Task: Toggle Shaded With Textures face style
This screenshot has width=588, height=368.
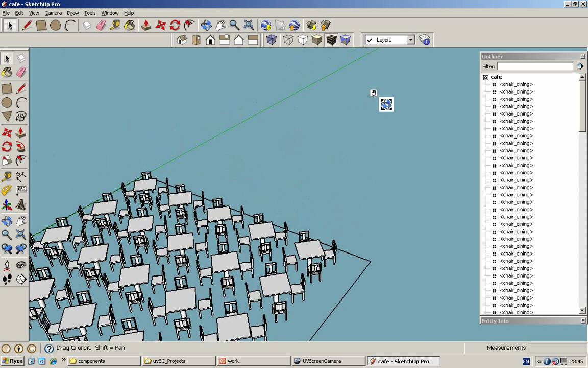Action: [331, 40]
